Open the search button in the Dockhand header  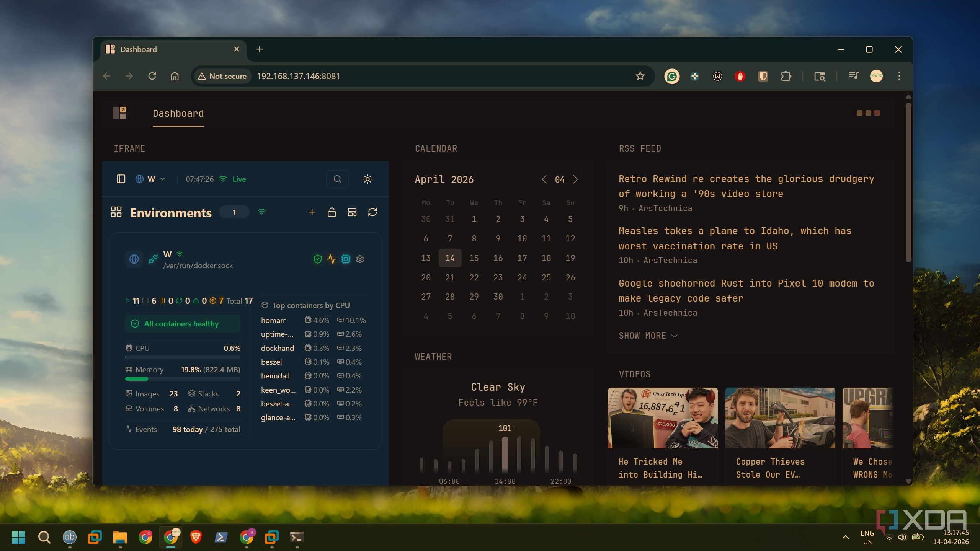337,179
